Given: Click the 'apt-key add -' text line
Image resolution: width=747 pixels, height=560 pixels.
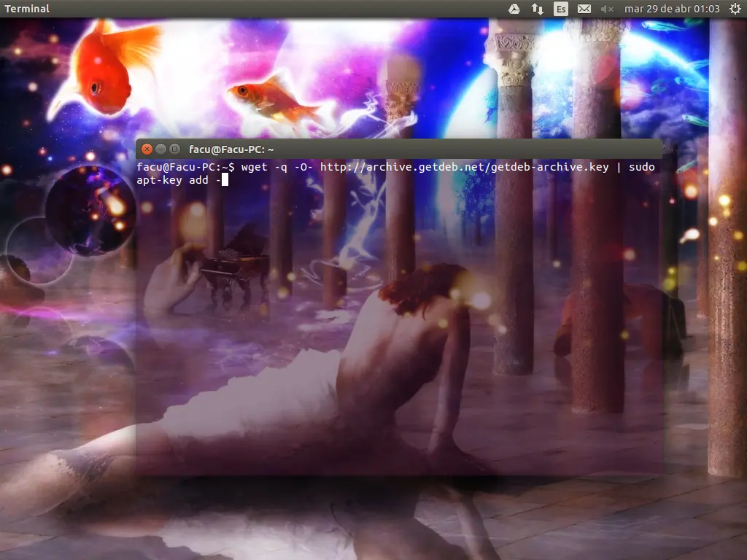Looking at the screenshot, I should [x=179, y=181].
